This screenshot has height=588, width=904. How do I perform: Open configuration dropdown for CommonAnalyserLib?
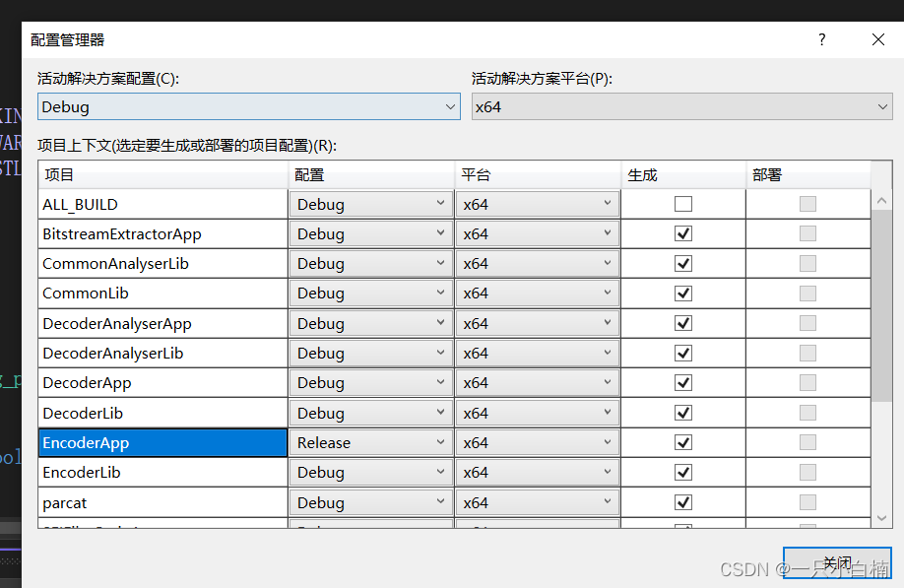point(370,263)
